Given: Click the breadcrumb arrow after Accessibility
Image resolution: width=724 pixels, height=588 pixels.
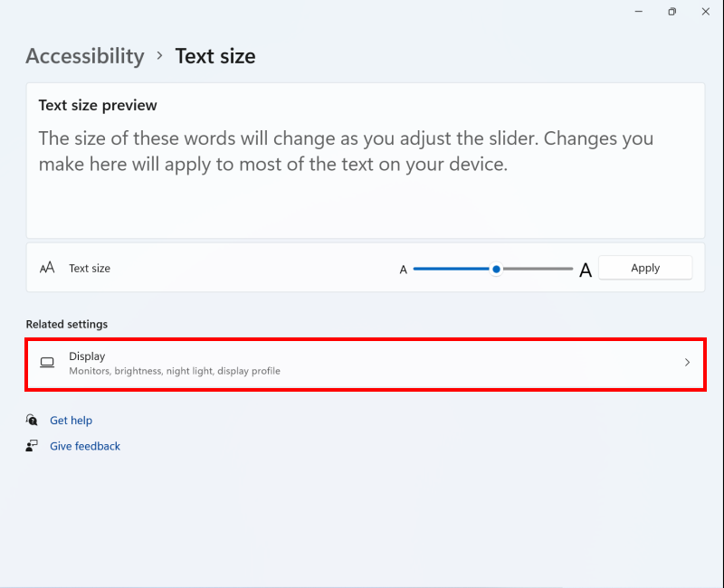Looking at the screenshot, I should point(159,55).
